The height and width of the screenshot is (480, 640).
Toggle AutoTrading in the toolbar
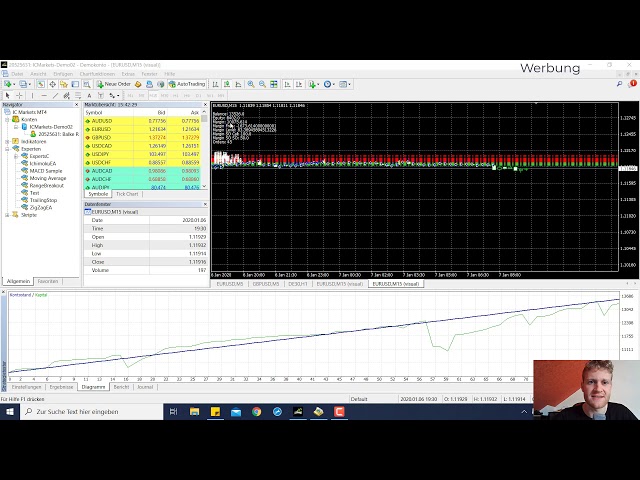point(187,84)
